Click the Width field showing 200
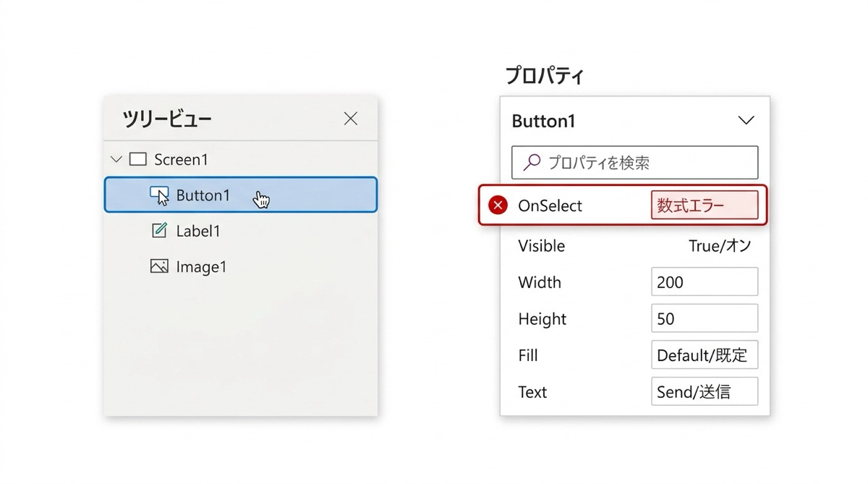Screen dimensions: 868x484 click(x=704, y=282)
